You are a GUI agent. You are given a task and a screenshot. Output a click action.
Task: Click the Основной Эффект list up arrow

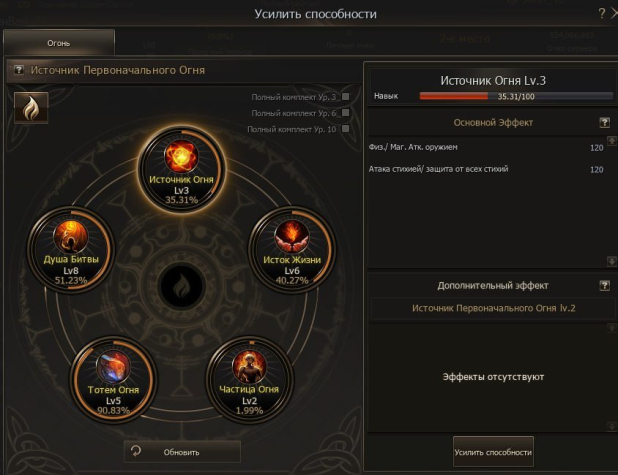pos(612,140)
